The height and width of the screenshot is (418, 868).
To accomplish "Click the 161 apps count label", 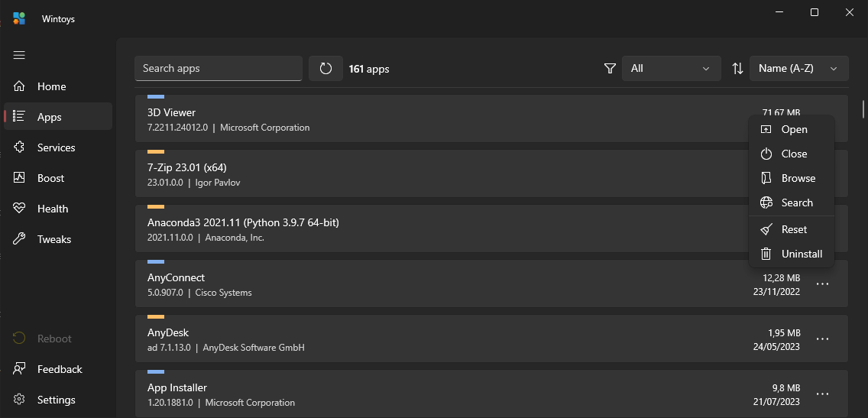I will (x=369, y=70).
